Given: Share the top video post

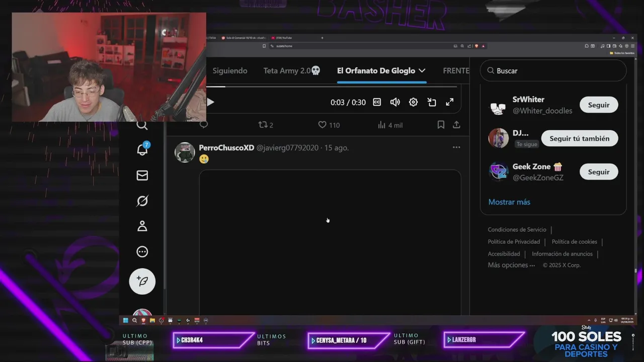Looking at the screenshot, I should 456,125.
